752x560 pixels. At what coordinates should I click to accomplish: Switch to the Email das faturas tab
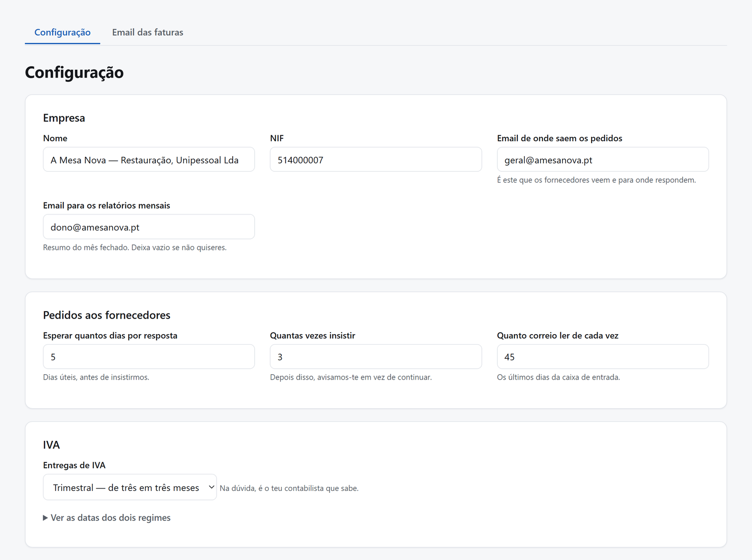(147, 32)
